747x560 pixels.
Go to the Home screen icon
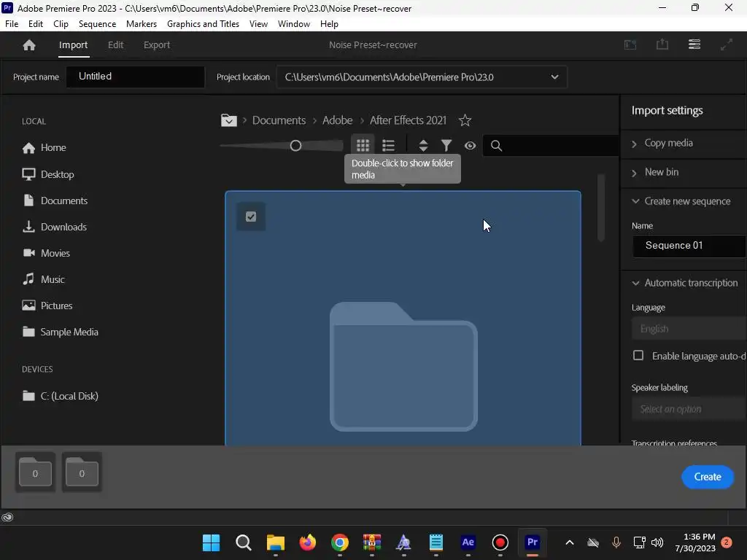29,44
